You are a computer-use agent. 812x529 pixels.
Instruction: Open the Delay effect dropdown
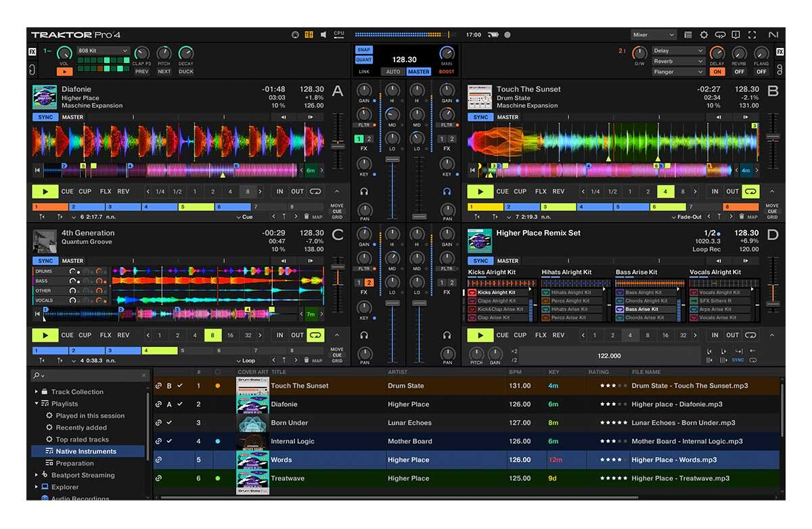coord(679,51)
